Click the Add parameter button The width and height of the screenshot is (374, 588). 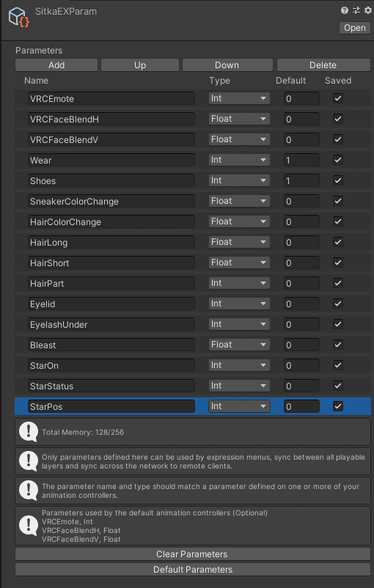(56, 65)
